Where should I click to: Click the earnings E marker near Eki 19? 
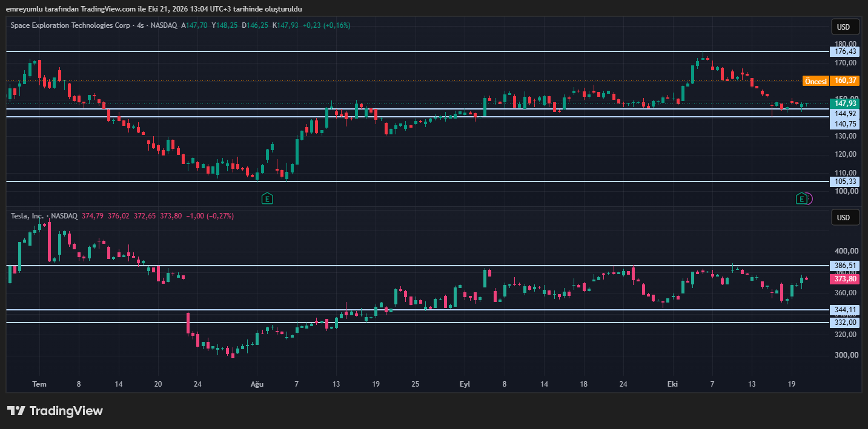pyautogui.click(x=801, y=198)
